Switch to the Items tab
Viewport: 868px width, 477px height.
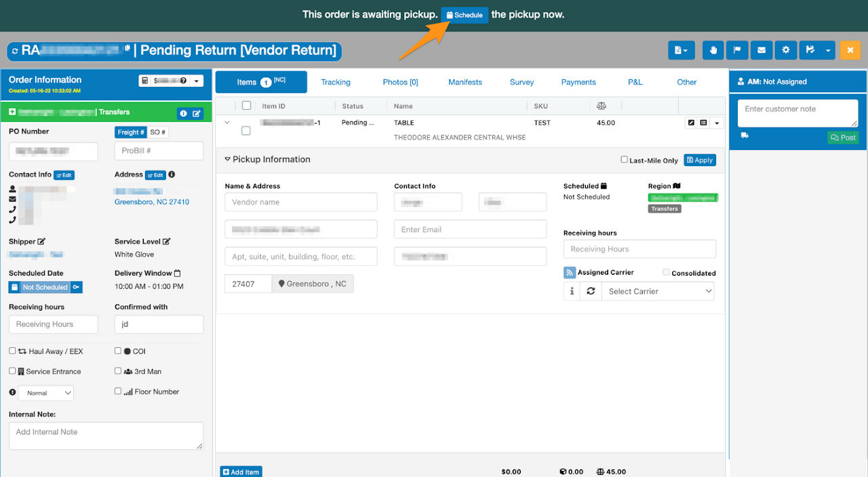[261, 82]
